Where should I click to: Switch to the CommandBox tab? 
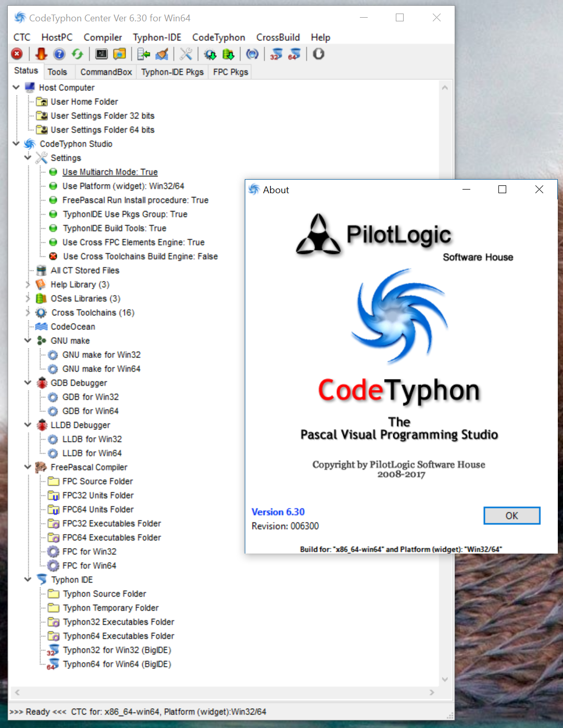(106, 72)
